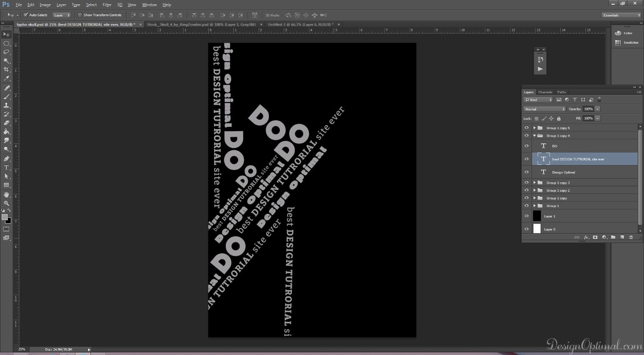Create a new group with the folder icon
644x355 pixels.
coord(613,237)
